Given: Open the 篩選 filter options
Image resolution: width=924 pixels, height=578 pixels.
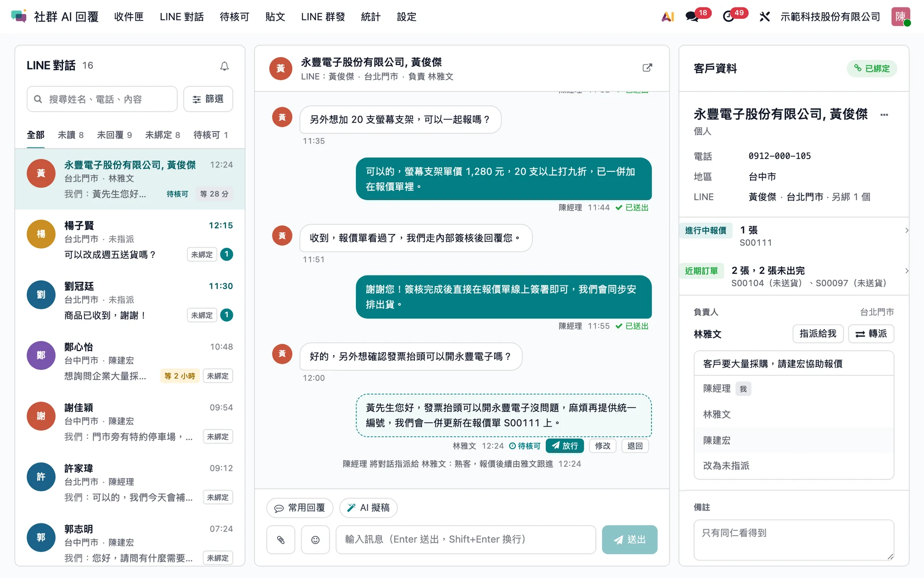Looking at the screenshot, I should coord(208,99).
